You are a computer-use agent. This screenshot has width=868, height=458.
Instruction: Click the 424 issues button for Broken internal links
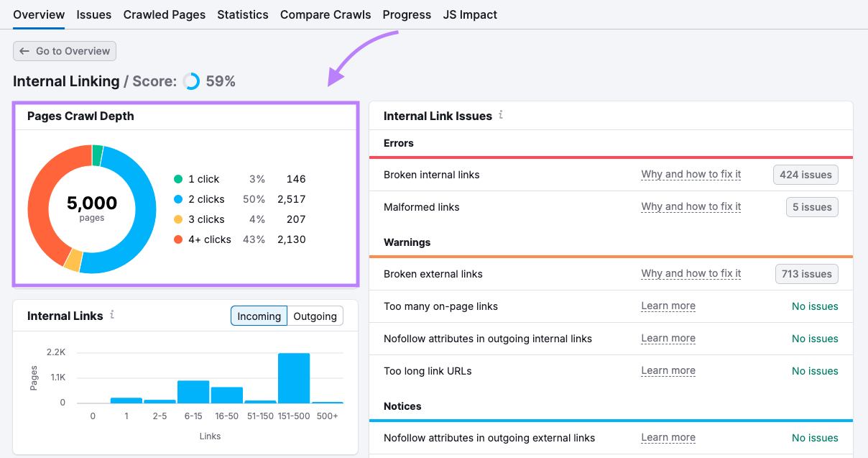[805, 174]
